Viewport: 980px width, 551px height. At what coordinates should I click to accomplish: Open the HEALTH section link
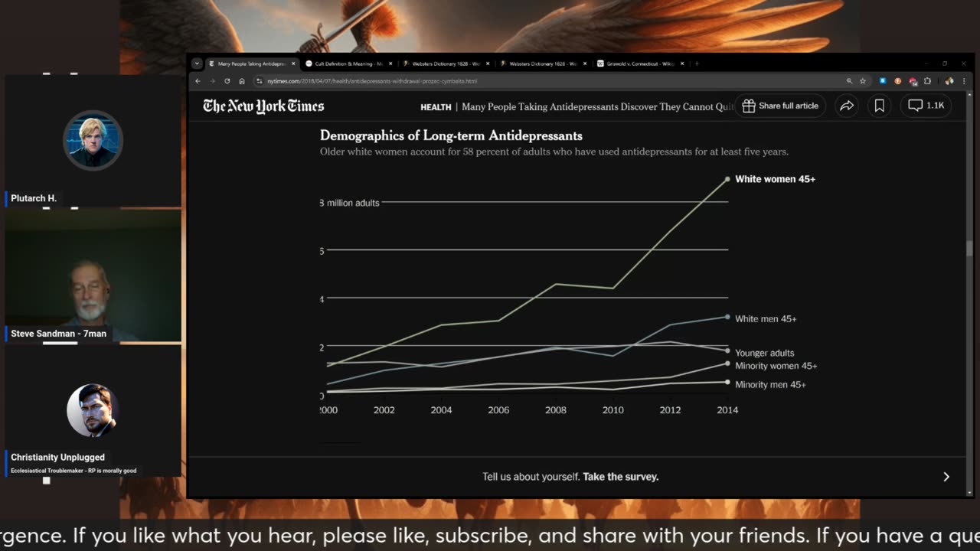436,107
